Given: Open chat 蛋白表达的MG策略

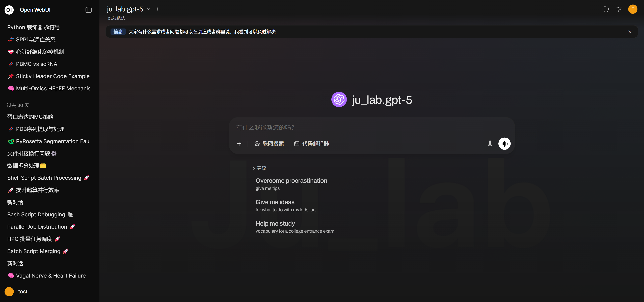Looking at the screenshot, I should [49, 117].
